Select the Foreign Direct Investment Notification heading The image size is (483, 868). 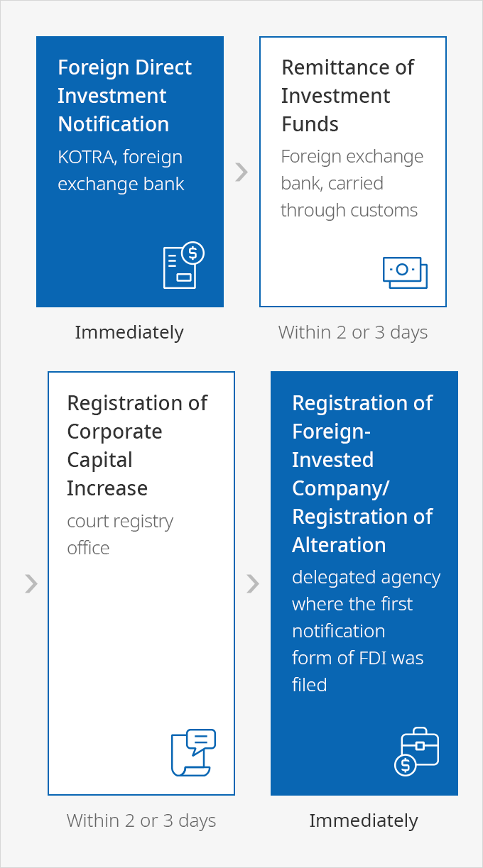125,96
